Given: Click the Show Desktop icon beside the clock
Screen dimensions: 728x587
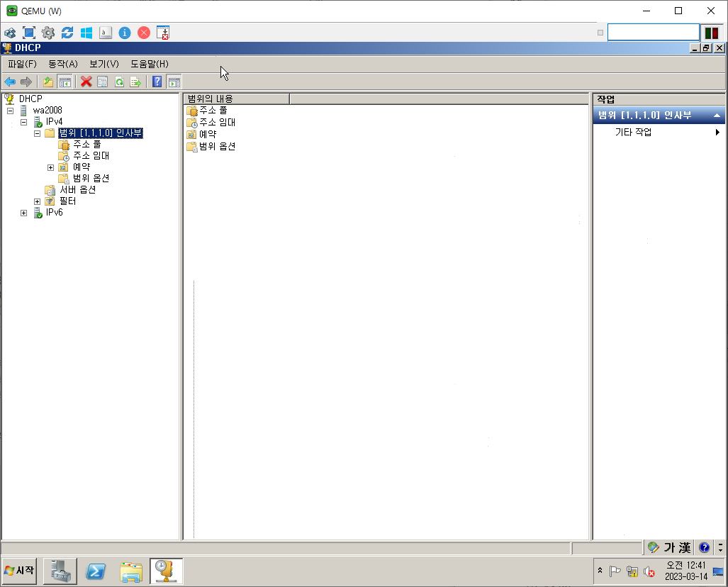Looking at the screenshot, I should (718, 571).
